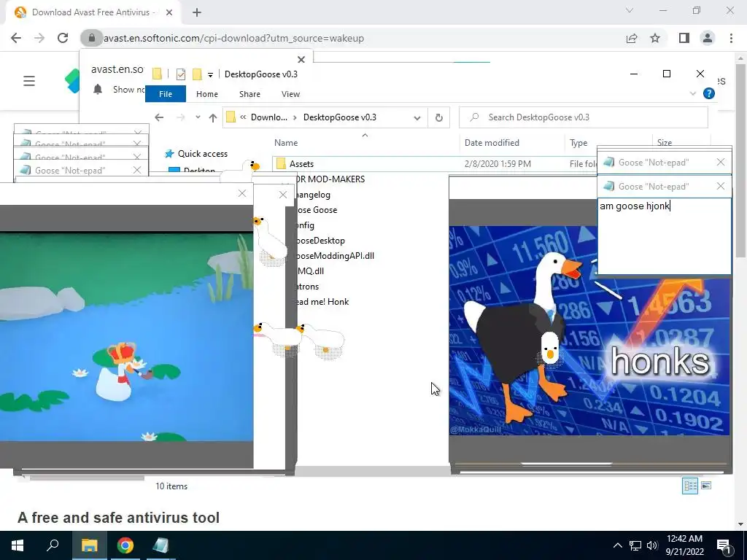Open the File tab in Explorer
747x560 pixels.
pyautogui.click(x=166, y=94)
